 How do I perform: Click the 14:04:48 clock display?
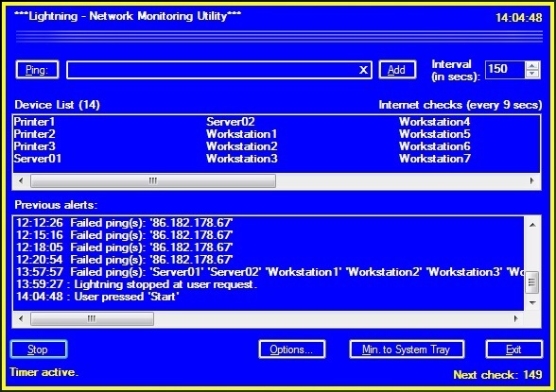pos(519,17)
